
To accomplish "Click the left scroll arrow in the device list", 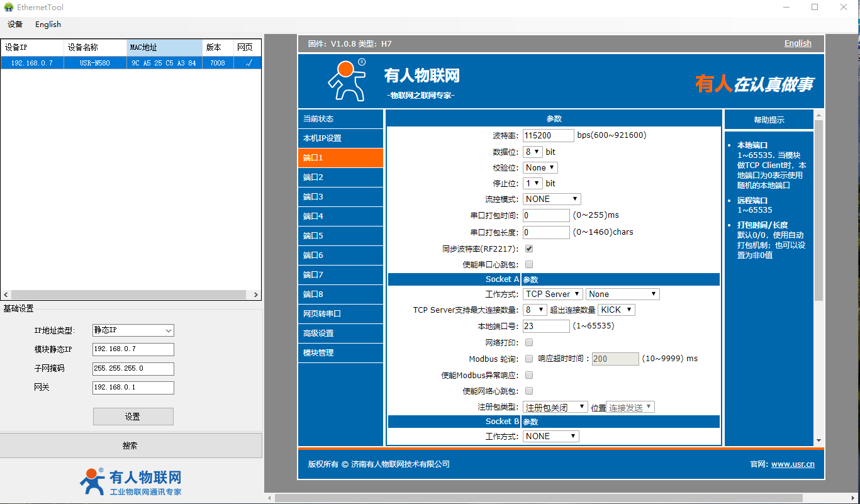I will [6, 294].
